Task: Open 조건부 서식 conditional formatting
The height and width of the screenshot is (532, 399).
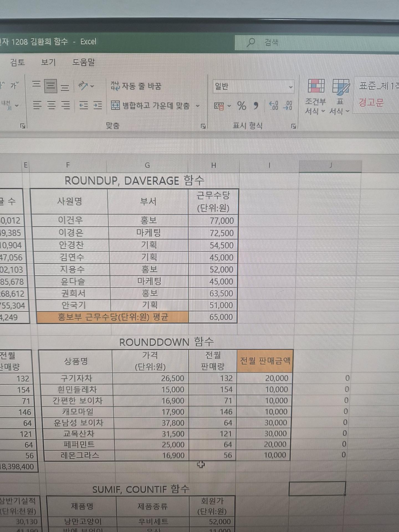Action: point(316,96)
